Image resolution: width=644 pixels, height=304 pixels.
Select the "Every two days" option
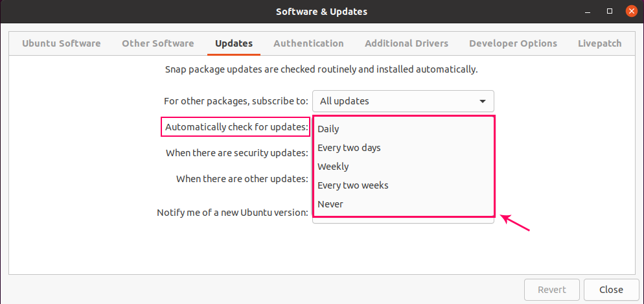point(349,148)
